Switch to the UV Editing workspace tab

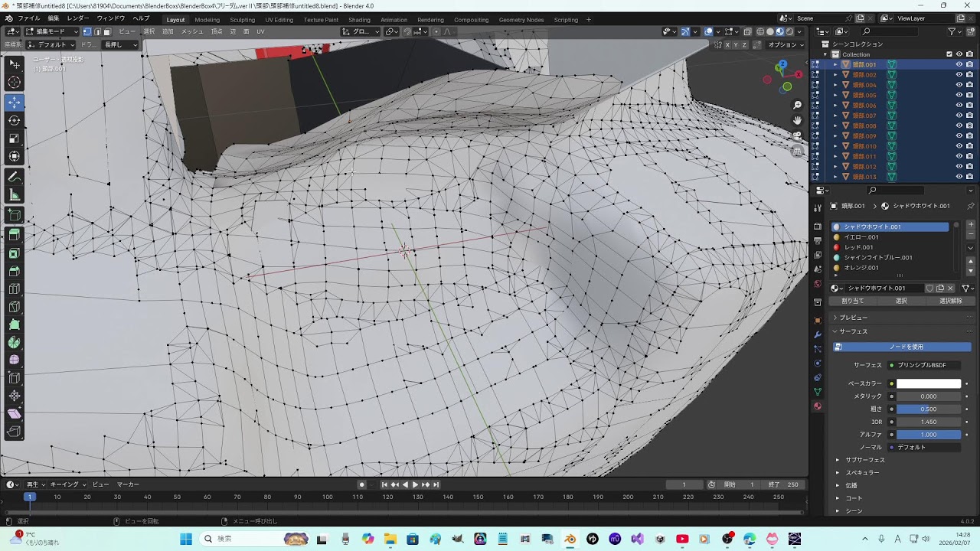(x=279, y=20)
